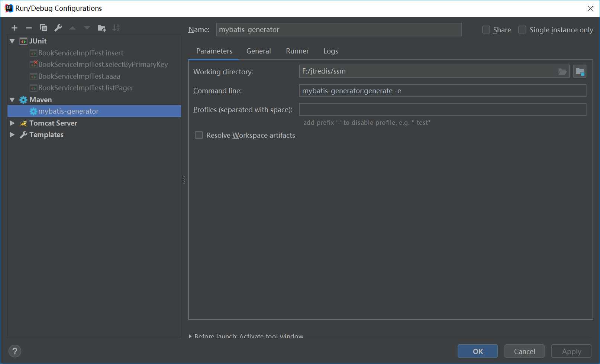The width and height of the screenshot is (600, 364).
Task: Select Maven project icon beside working directory
Action: click(x=580, y=71)
